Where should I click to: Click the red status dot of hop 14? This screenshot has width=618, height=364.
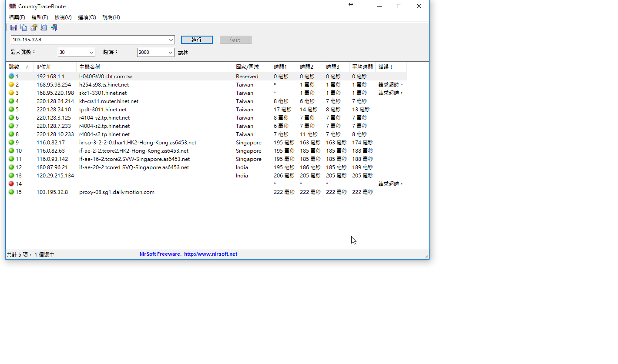click(x=11, y=184)
